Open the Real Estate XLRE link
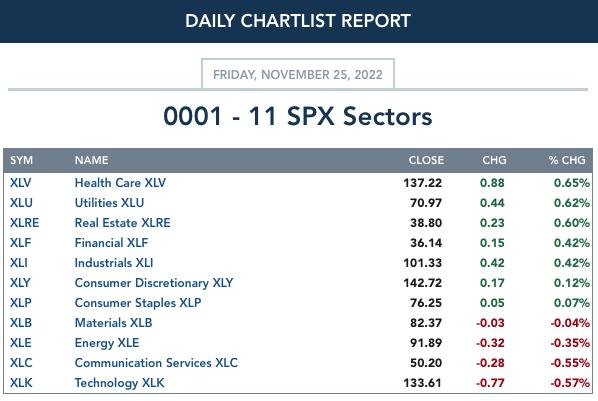The height and width of the screenshot is (401, 598). coord(122,223)
